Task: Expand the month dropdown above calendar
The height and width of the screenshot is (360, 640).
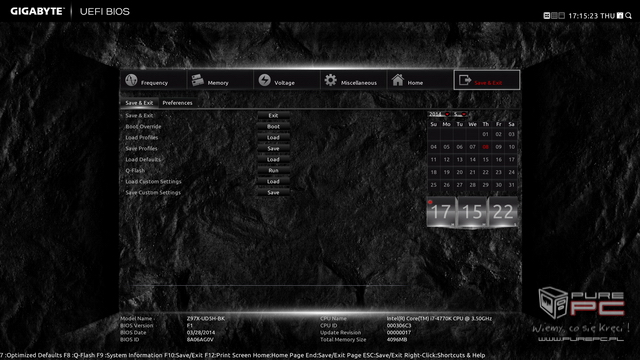Action: (460, 114)
